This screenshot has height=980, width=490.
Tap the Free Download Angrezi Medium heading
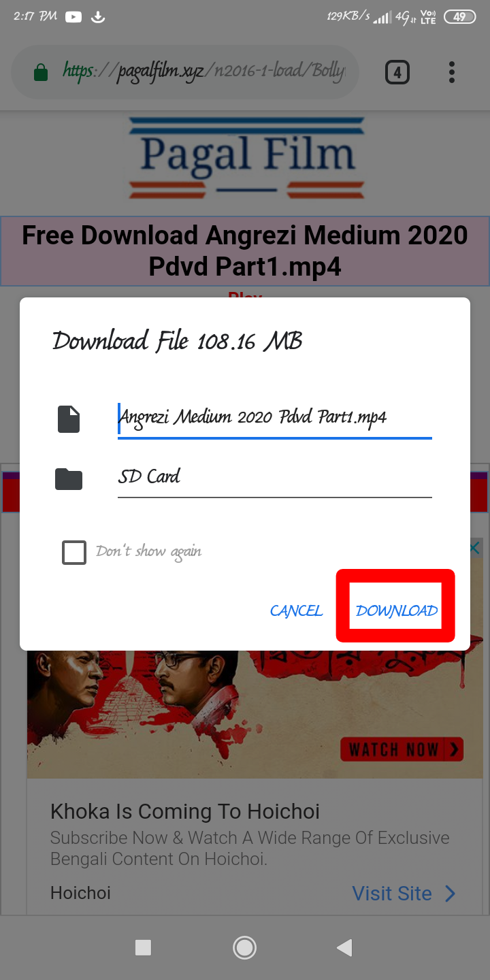[245, 250]
